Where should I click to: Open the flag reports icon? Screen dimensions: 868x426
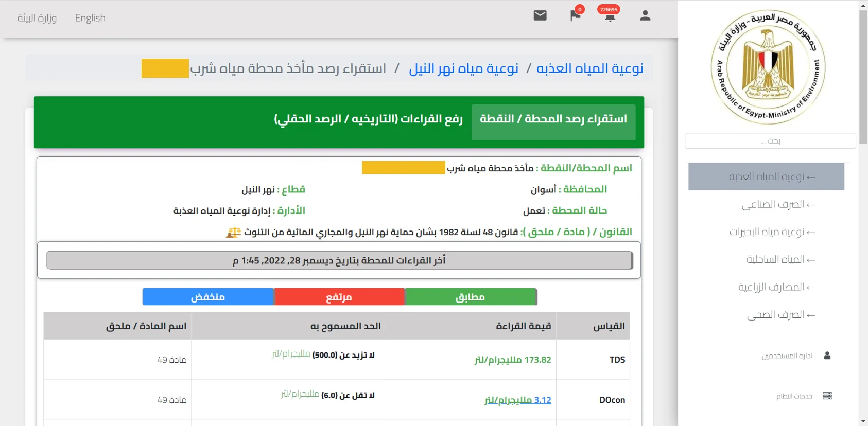[575, 16]
